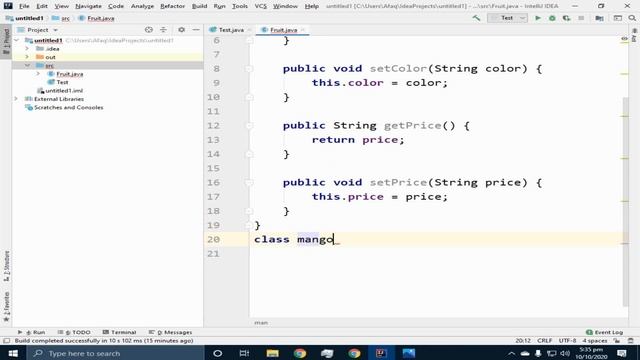Click the volume icon in system tray
This screenshot has width=640, height=360.
point(565,353)
